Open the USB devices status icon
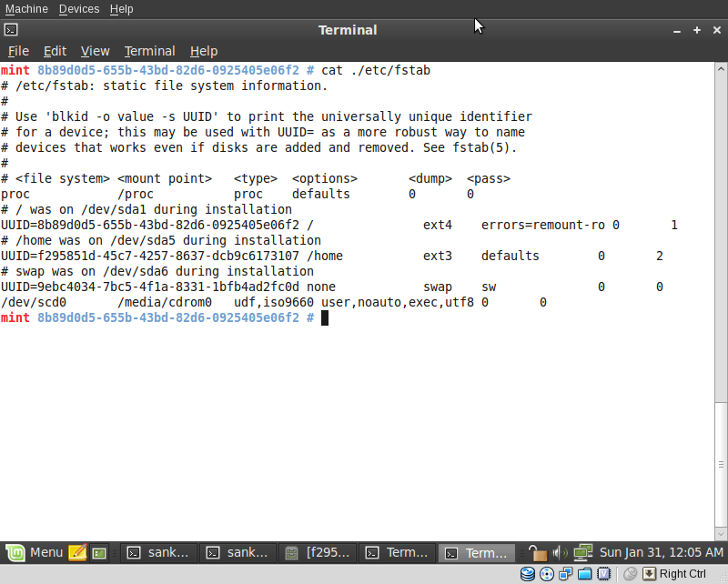Image resolution: width=728 pixels, height=584 pixels. (x=565, y=574)
